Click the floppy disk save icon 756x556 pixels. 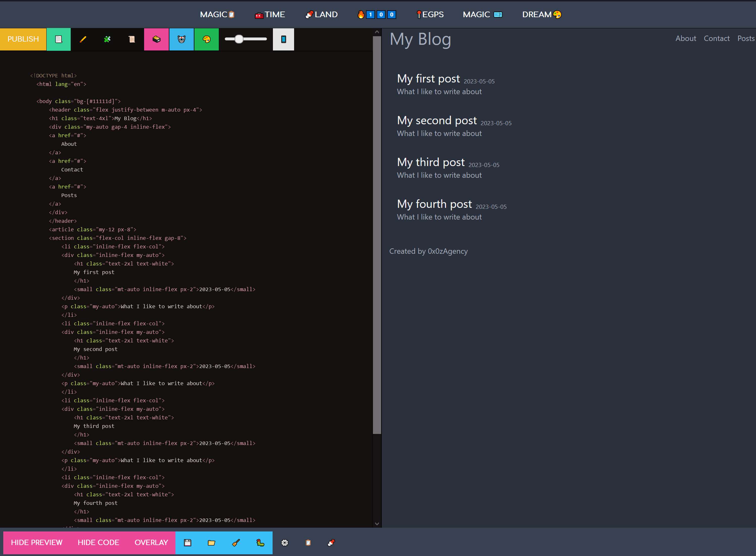click(x=188, y=543)
